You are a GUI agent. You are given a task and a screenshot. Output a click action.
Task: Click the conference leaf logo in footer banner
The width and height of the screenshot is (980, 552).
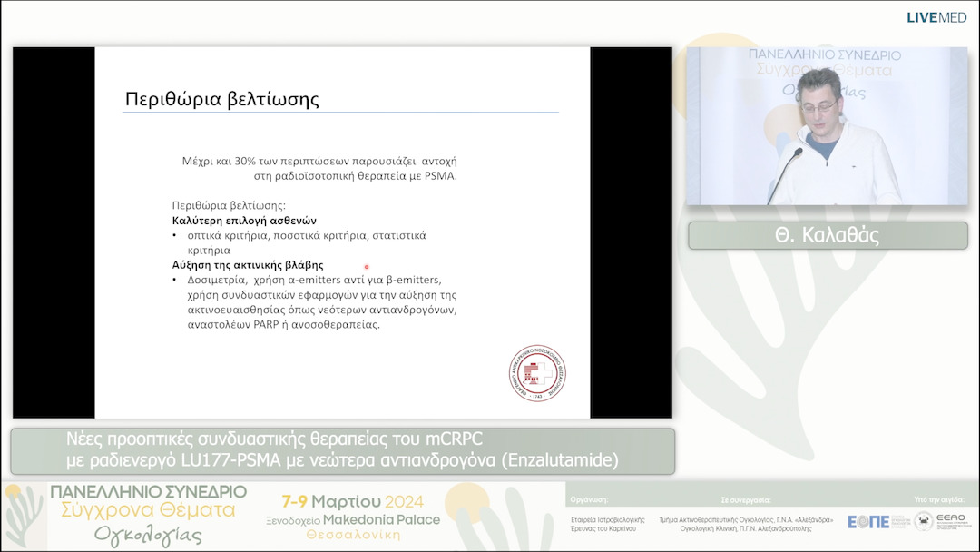coord(23,516)
